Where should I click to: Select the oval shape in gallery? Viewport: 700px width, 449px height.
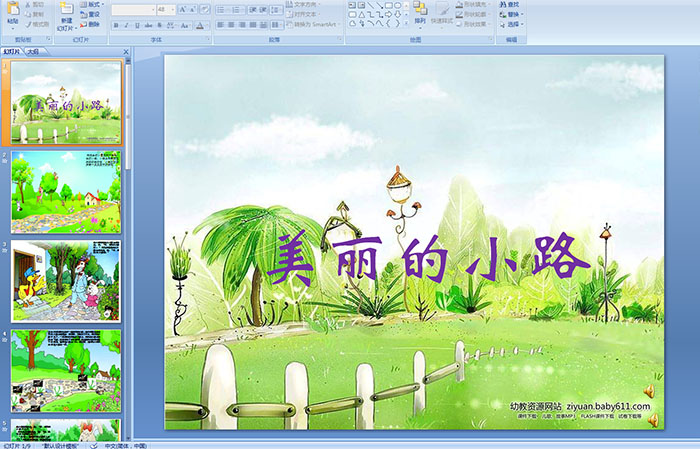(397, 5)
